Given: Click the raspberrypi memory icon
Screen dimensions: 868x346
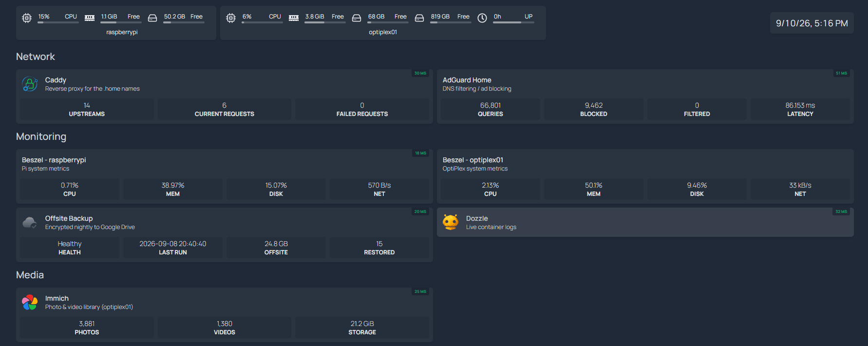Looking at the screenshot, I should [x=90, y=18].
